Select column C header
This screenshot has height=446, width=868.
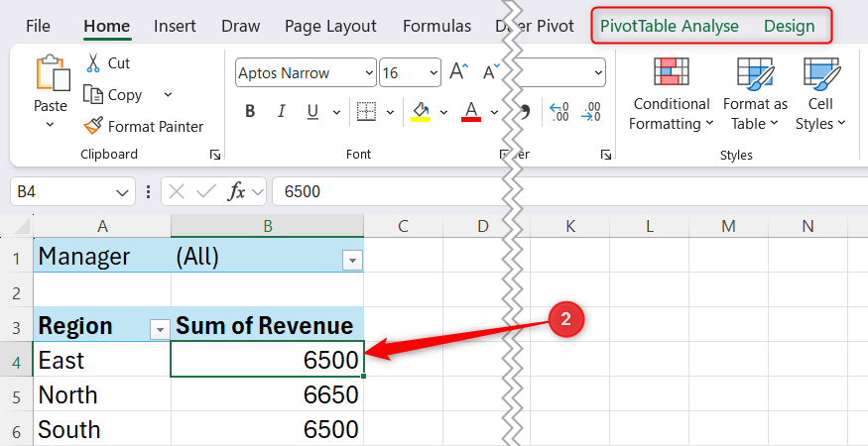tap(403, 226)
